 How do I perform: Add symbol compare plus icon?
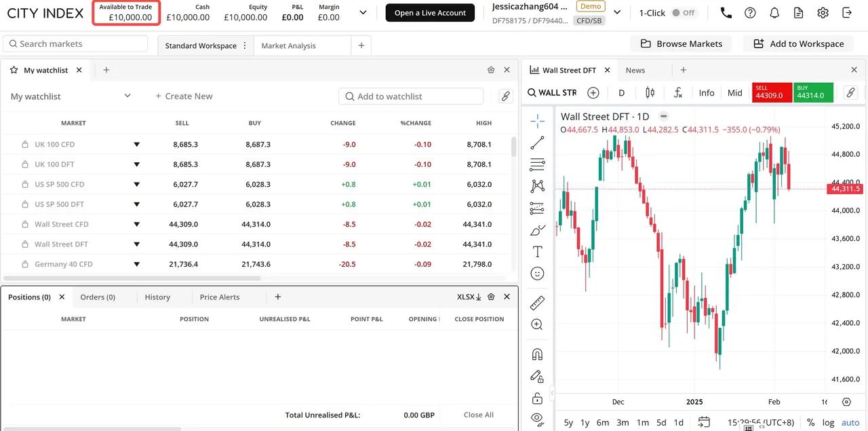593,92
